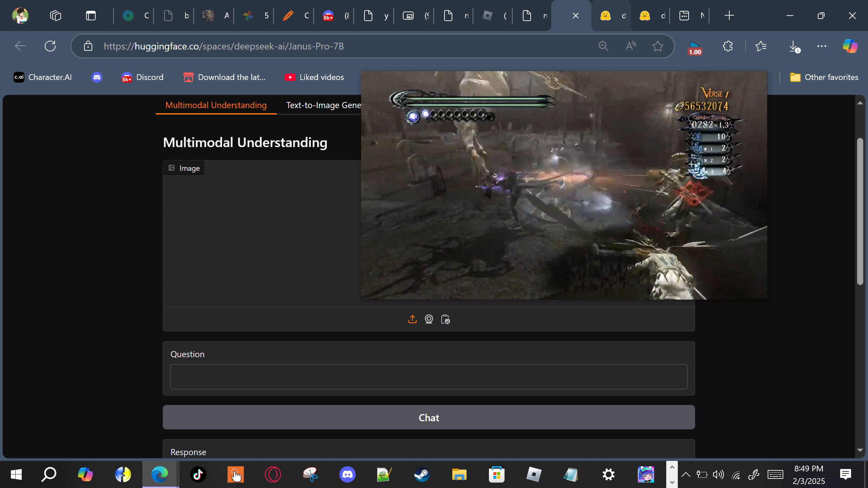Open the notifications action center
The image size is (868, 488).
[x=846, y=474]
